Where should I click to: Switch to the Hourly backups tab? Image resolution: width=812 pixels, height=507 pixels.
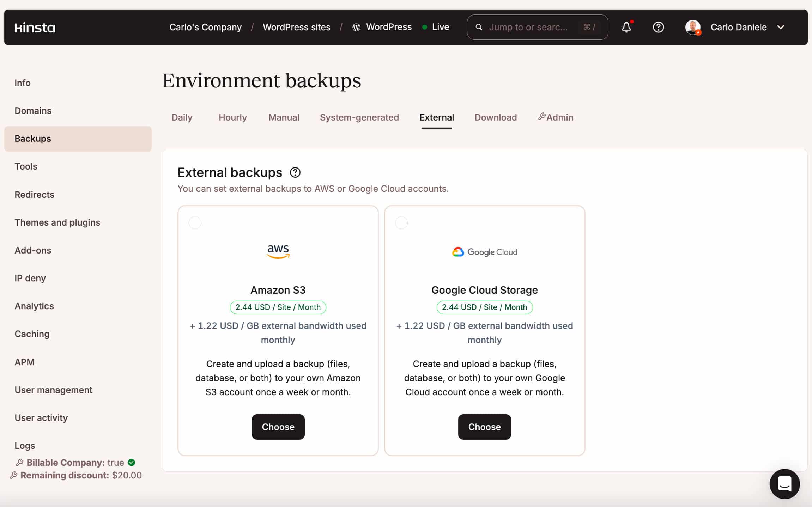pyautogui.click(x=233, y=117)
